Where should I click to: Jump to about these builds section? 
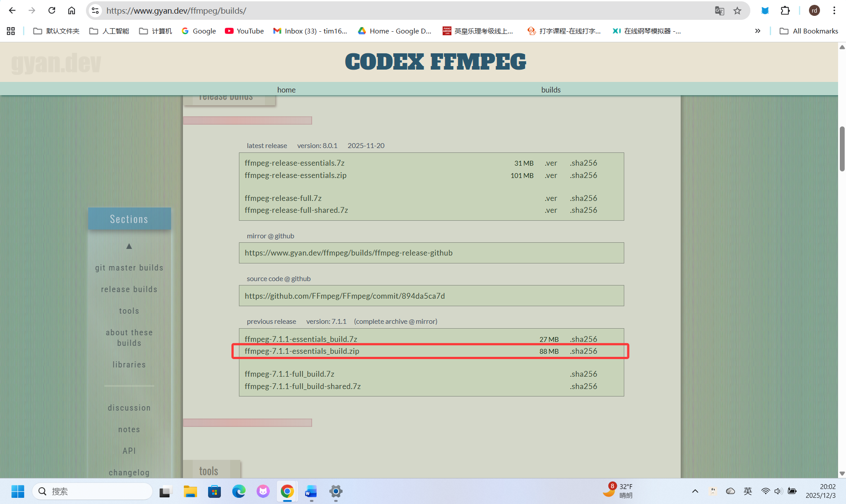129,338
